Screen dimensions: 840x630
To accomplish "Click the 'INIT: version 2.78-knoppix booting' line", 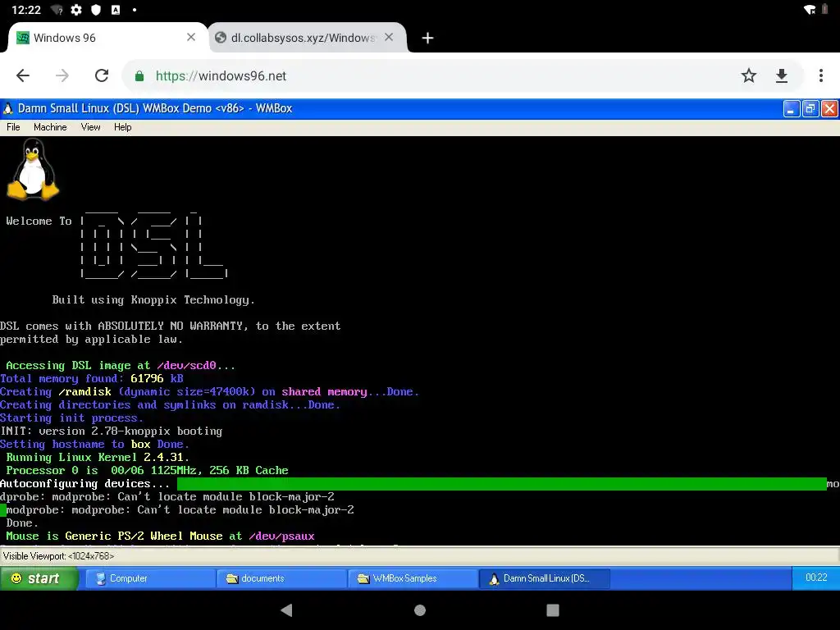I will point(111,431).
